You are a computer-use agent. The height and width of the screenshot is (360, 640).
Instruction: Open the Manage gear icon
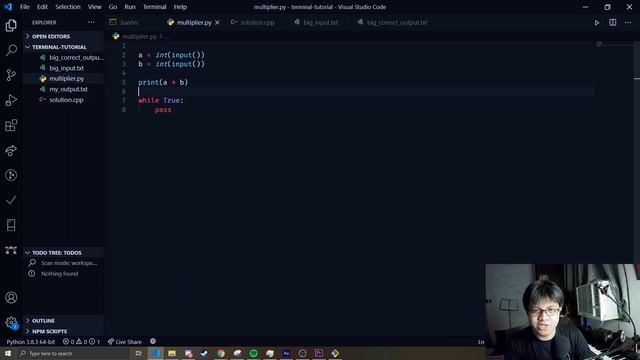(11, 323)
